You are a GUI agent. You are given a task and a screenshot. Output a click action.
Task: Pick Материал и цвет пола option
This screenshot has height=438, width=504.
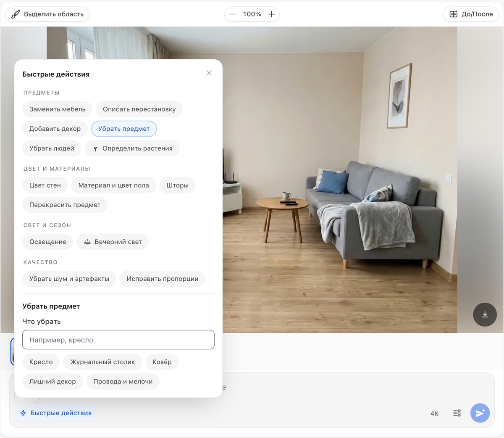pos(114,185)
